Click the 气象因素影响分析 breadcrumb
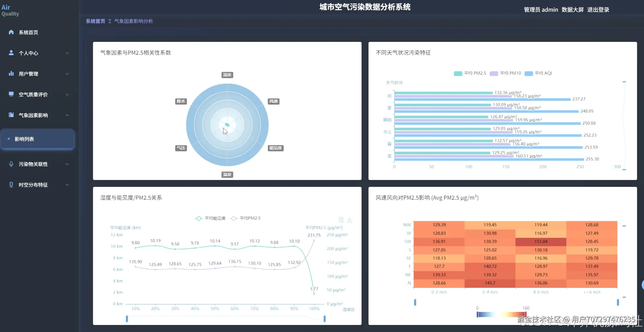644x332 pixels. [133, 21]
